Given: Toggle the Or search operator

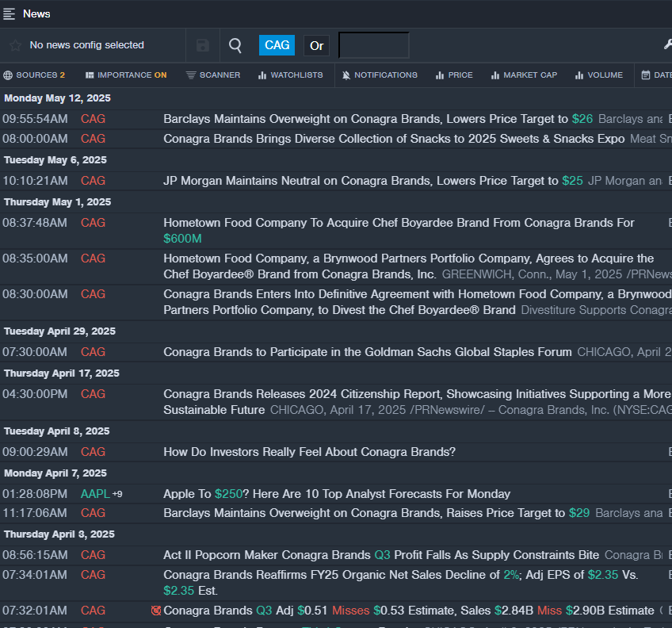Looking at the screenshot, I should (316, 45).
